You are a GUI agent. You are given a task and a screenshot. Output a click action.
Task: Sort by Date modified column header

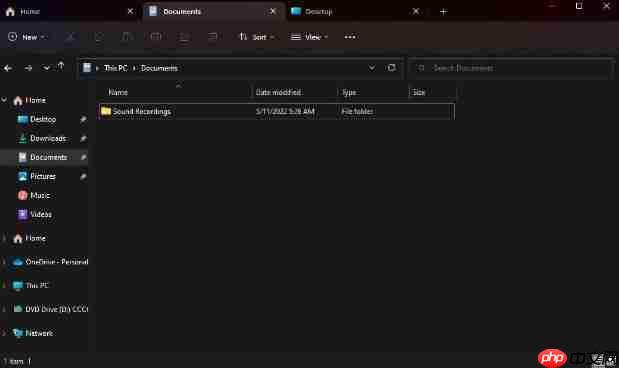278,92
